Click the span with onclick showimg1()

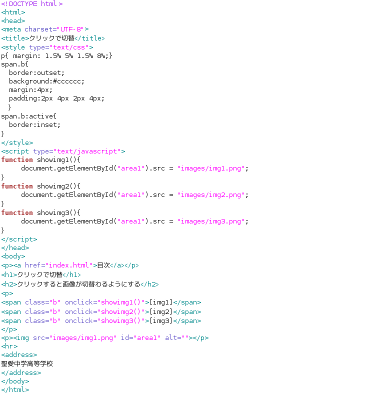pyautogui.click(x=101, y=302)
